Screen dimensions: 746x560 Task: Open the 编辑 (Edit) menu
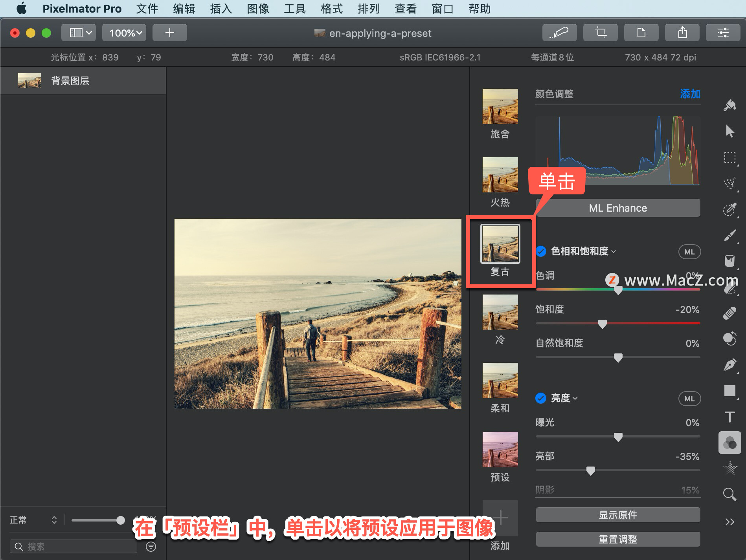click(x=184, y=8)
